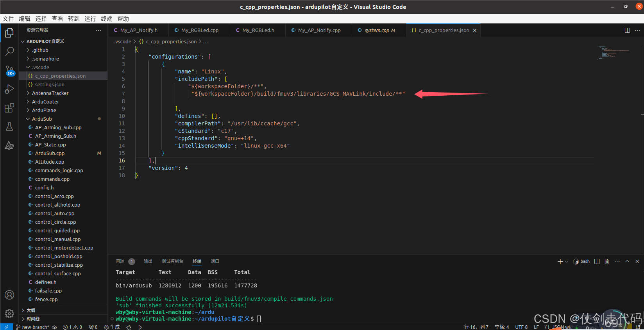Viewport: 644px width, 330px height.
Task: Open the Accounts menu icon
Action: [9, 295]
